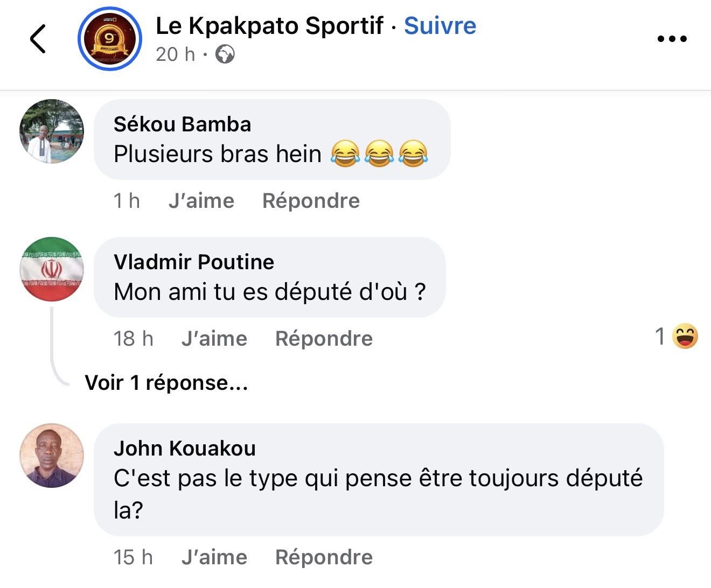
Task: Open Sékou Bamba's profile picture
Action: tap(52, 131)
